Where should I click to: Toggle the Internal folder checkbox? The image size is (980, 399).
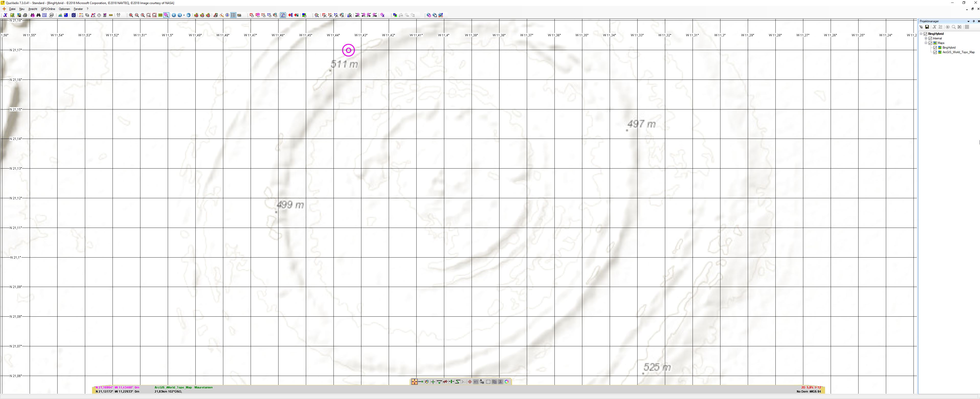(930, 38)
